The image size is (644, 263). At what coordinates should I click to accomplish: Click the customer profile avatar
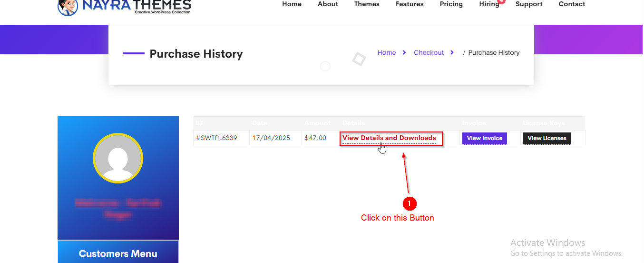pos(118,158)
